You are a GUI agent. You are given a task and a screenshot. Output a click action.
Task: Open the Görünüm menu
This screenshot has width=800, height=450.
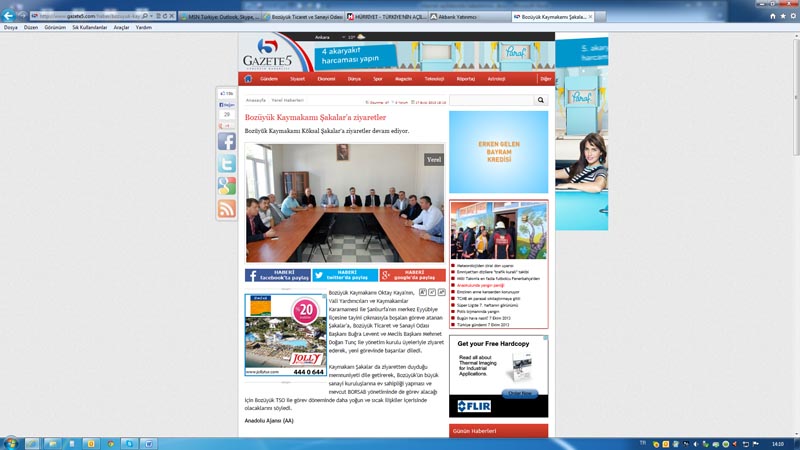click(55, 28)
